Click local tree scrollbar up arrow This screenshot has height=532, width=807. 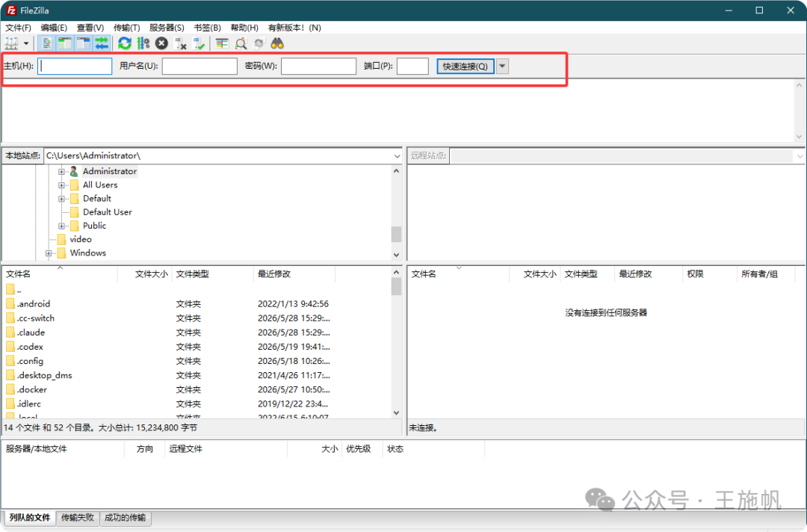click(x=396, y=171)
